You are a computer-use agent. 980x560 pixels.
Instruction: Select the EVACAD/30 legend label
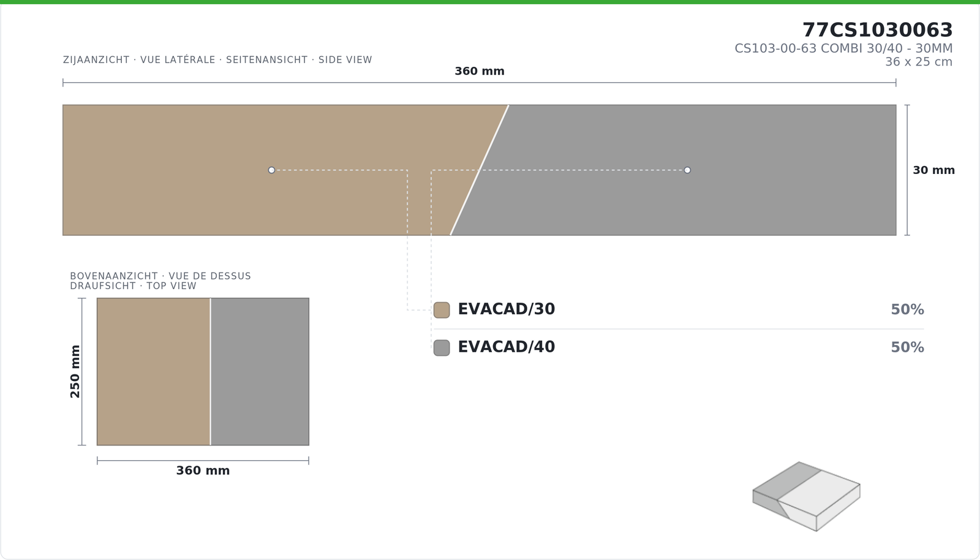pos(507,309)
